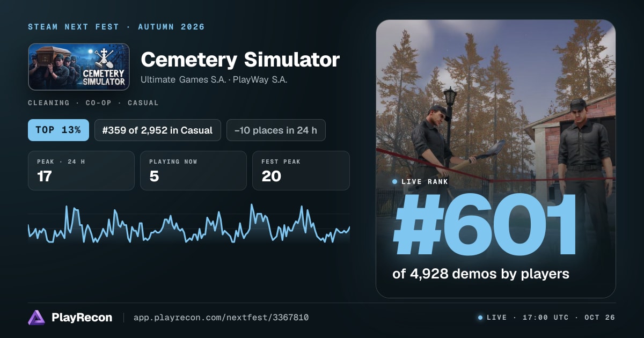Click the #359 of 2,952 in Casual badge
This screenshot has width=644, height=338.
tap(158, 130)
